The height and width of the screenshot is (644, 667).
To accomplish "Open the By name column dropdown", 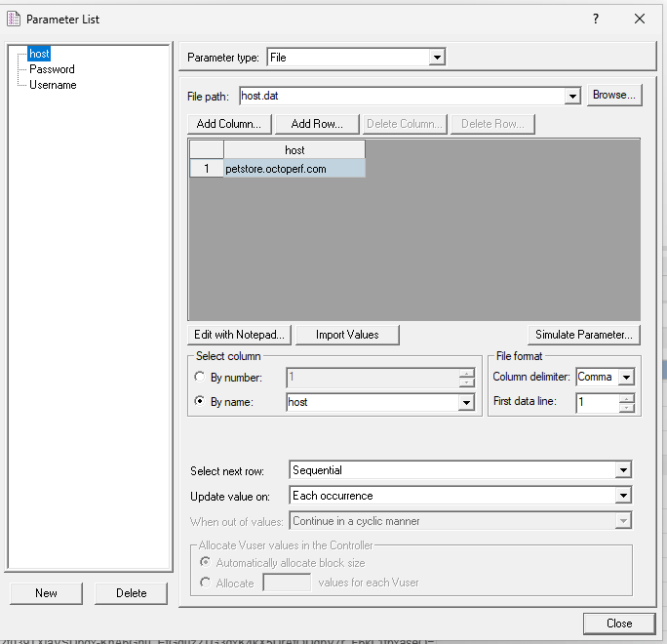I will click(x=466, y=402).
